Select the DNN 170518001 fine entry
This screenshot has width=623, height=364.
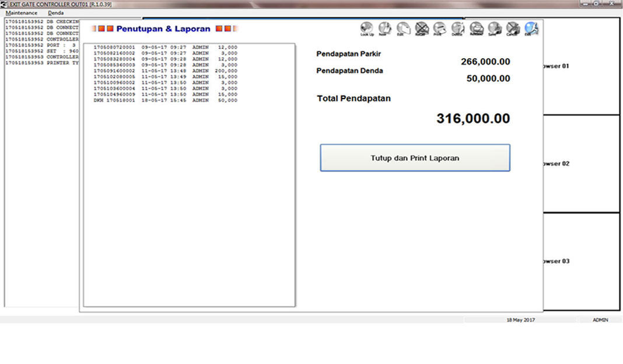165,100
